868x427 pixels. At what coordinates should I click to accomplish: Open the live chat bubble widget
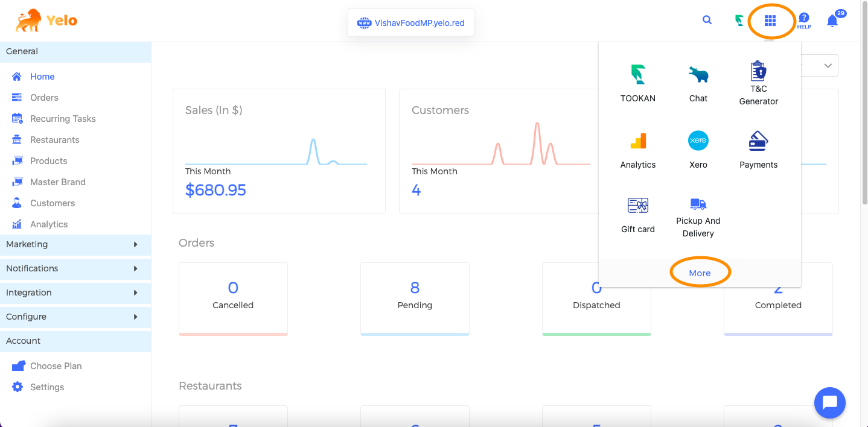point(829,402)
